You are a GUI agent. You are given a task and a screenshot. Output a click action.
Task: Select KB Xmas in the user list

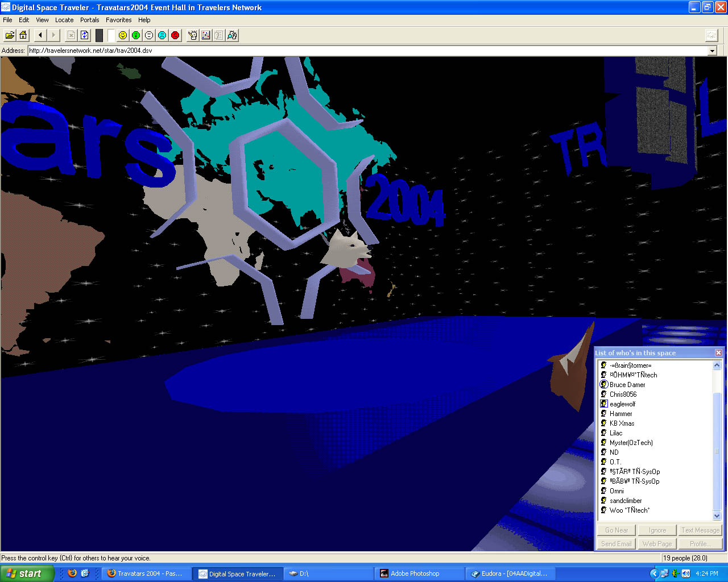point(622,423)
